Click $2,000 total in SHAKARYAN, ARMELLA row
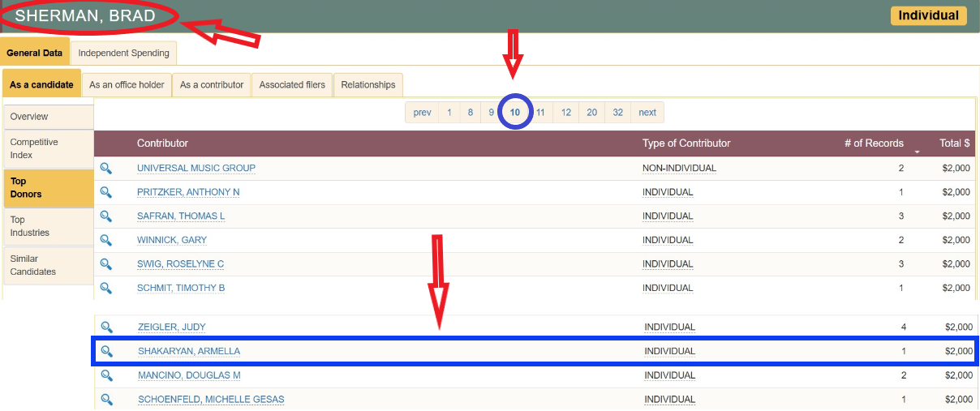 point(959,351)
